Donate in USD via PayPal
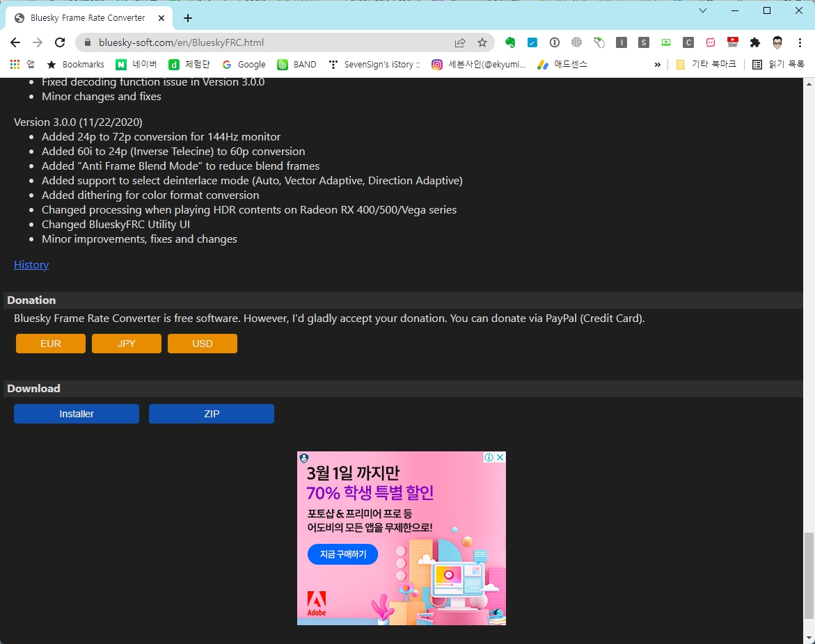This screenshot has width=815, height=644. (203, 344)
